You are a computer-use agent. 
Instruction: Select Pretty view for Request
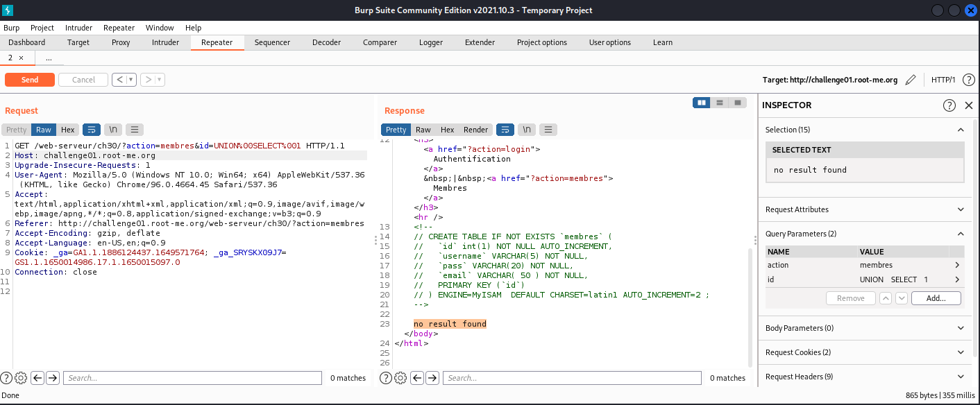(x=17, y=130)
